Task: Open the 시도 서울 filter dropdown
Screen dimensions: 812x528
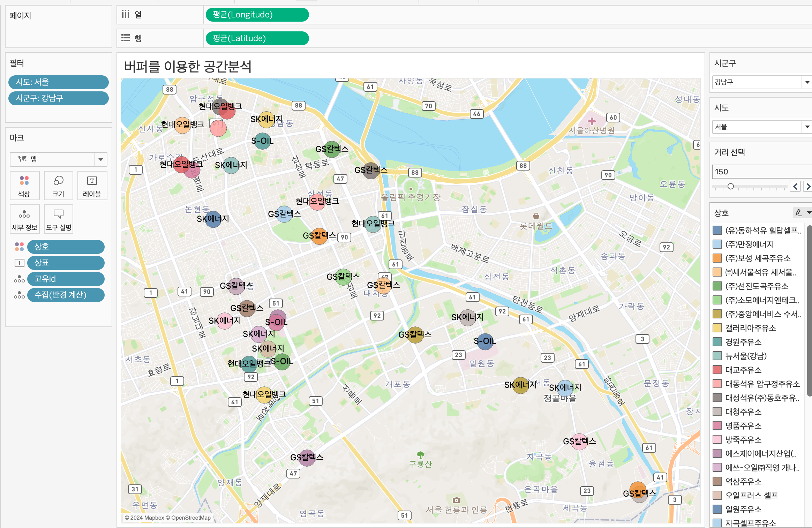Action: (807, 127)
